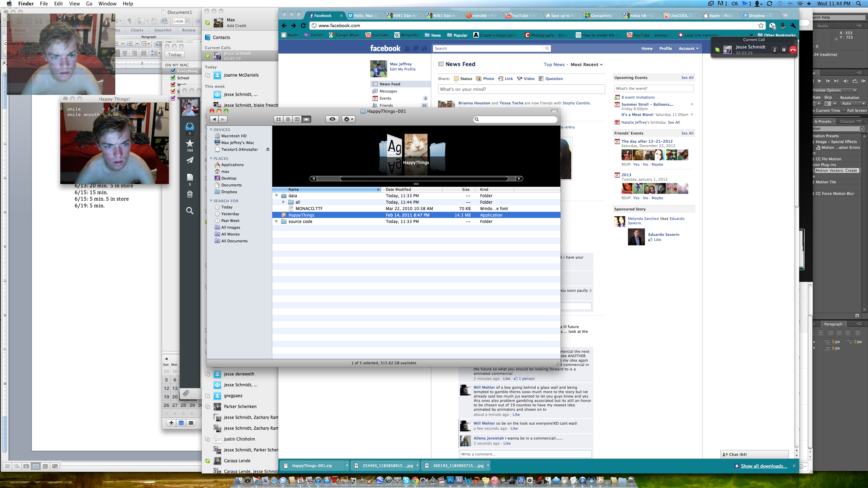This screenshot has height=488, width=868.
Task: Expand the all folder in Finder
Action: point(284,202)
